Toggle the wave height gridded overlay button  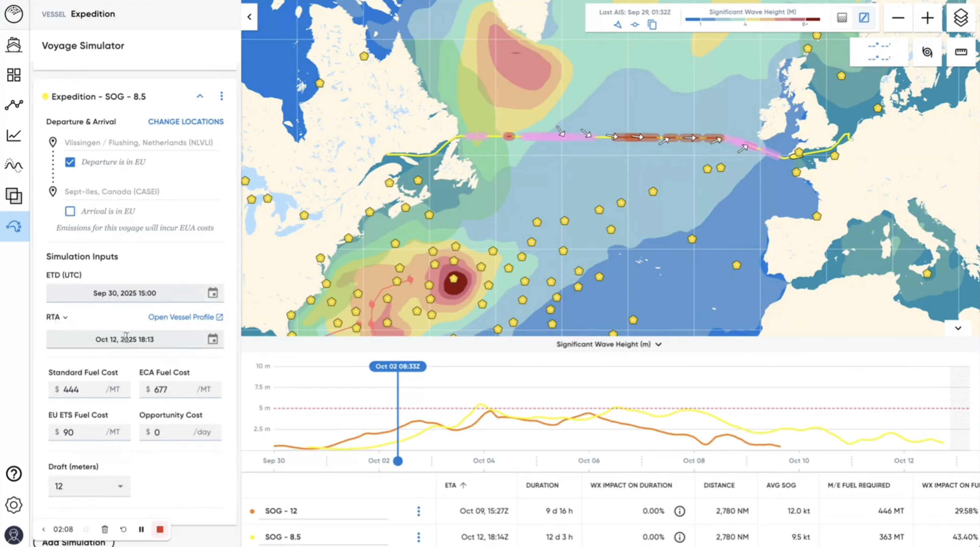[x=842, y=18]
